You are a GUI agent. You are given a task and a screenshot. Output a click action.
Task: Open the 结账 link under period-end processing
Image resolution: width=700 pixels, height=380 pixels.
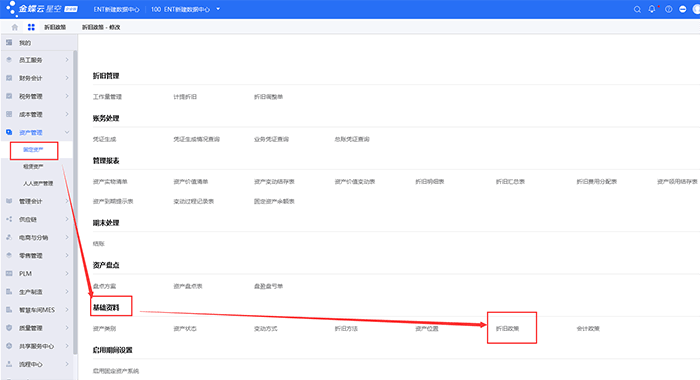click(x=99, y=244)
